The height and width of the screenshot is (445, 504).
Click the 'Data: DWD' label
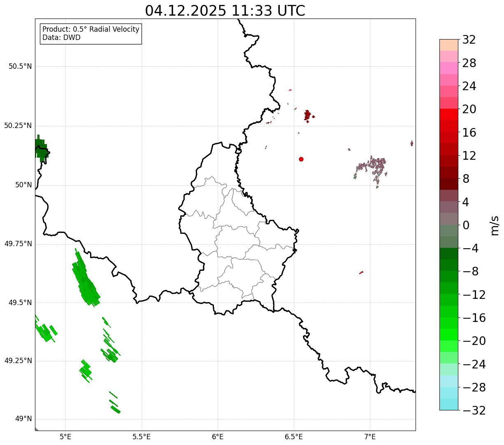click(x=61, y=37)
